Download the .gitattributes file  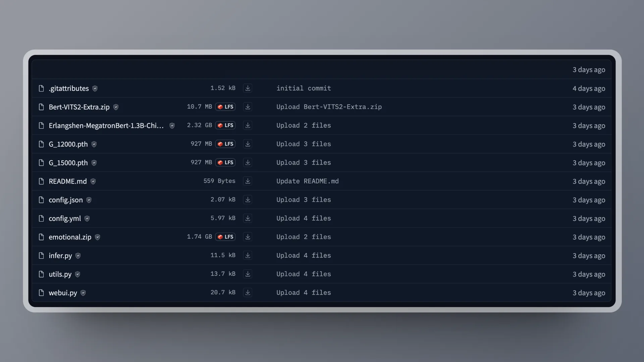click(x=248, y=88)
